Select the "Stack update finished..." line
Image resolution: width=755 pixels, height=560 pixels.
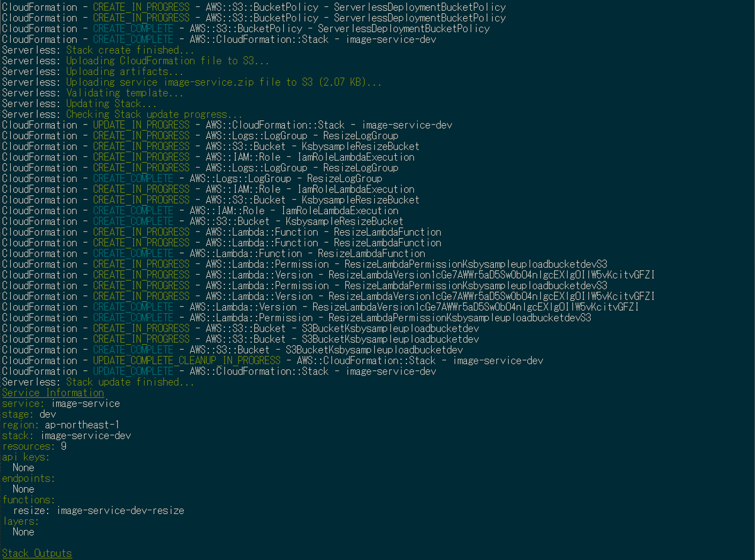coord(98,381)
